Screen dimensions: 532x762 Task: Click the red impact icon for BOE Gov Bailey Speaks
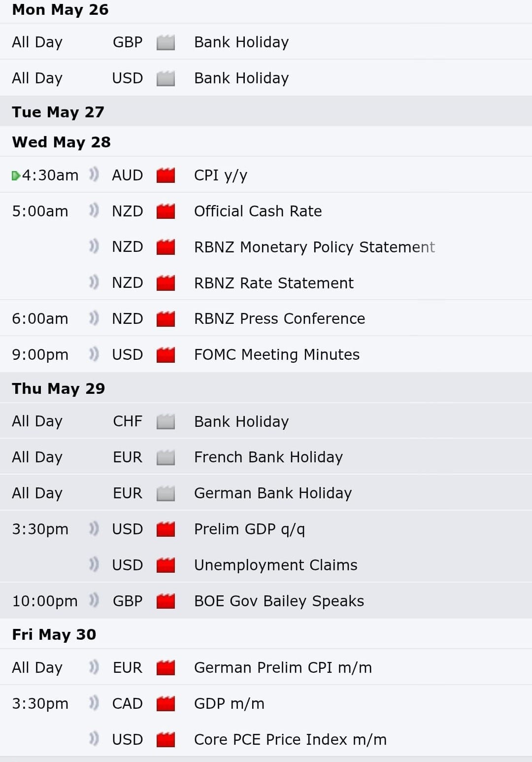[x=166, y=601]
